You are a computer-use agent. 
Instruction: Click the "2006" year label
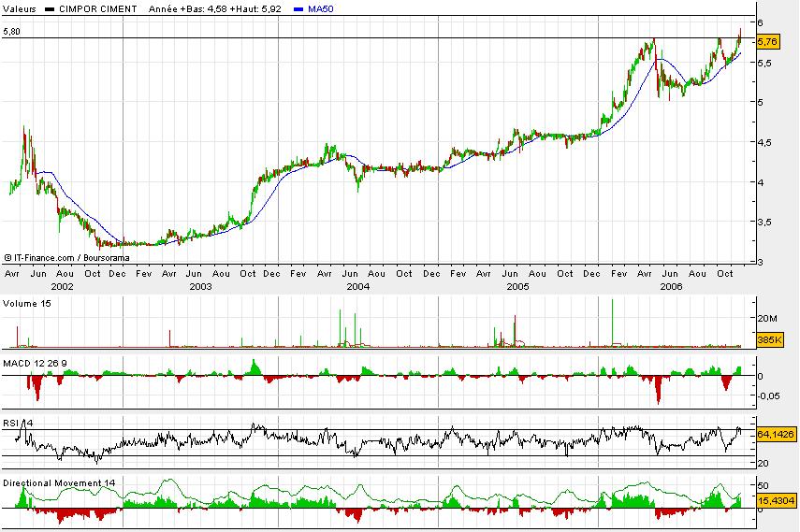[671, 287]
